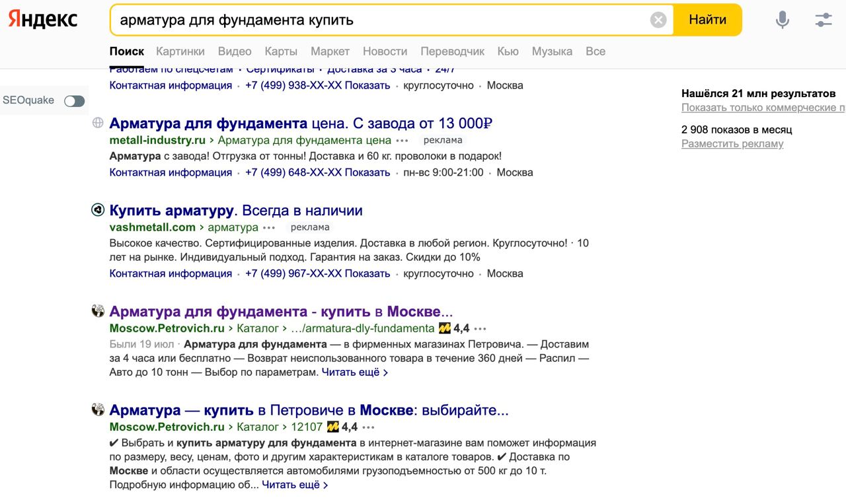Screen dimensions: 846x504
Task: Show phone +7 (499) 648-XX-XX
Action: (317, 172)
